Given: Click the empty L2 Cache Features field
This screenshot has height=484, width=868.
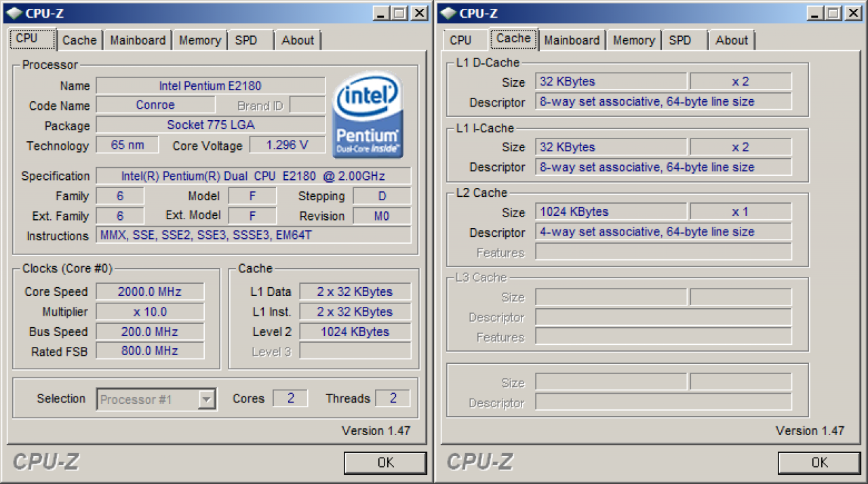Looking at the screenshot, I should [663, 252].
